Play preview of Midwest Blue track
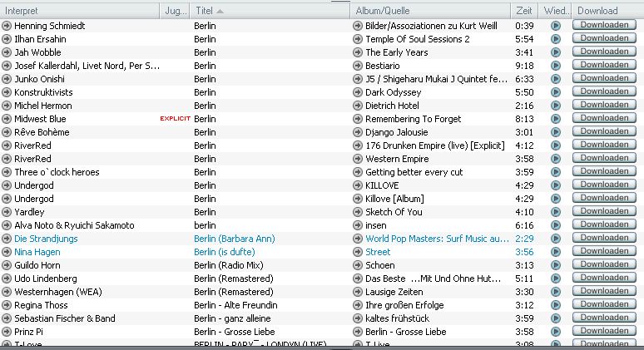644x350 pixels. tap(556, 119)
